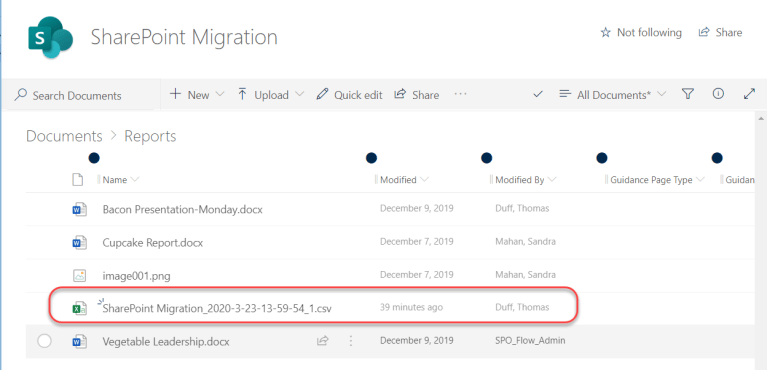
Task: Open the Modified By column menu
Action: coord(525,180)
